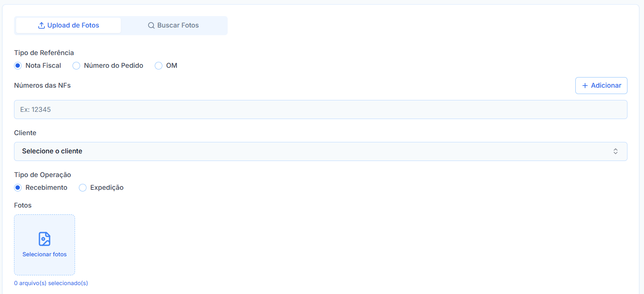This screenshot has width=644, height=294.
Task: Click the Cliente label
Action: click(x=25, y=133)
